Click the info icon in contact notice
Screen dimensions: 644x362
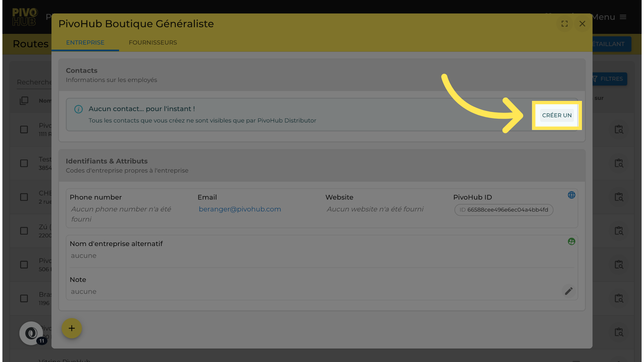pos(78,109)
